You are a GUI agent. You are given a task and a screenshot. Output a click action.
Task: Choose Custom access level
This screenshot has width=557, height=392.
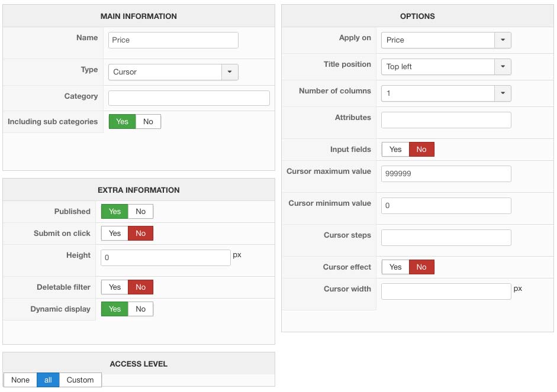pyautogui.click(x=80, y=380)
